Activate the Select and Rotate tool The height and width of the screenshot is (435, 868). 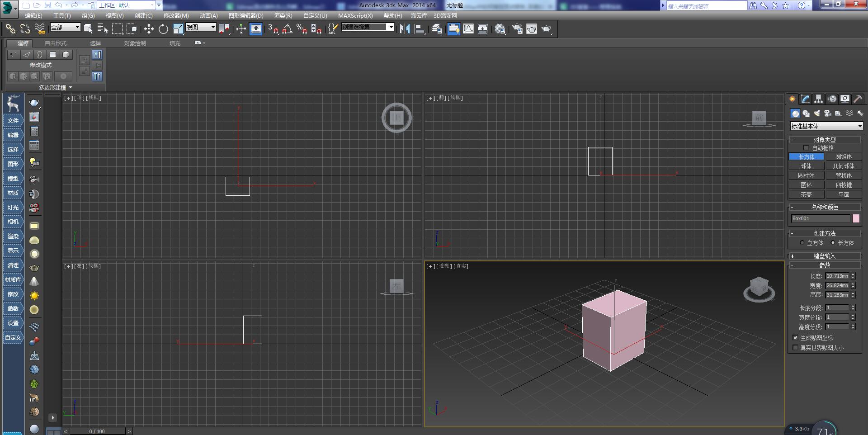(163, 29)
